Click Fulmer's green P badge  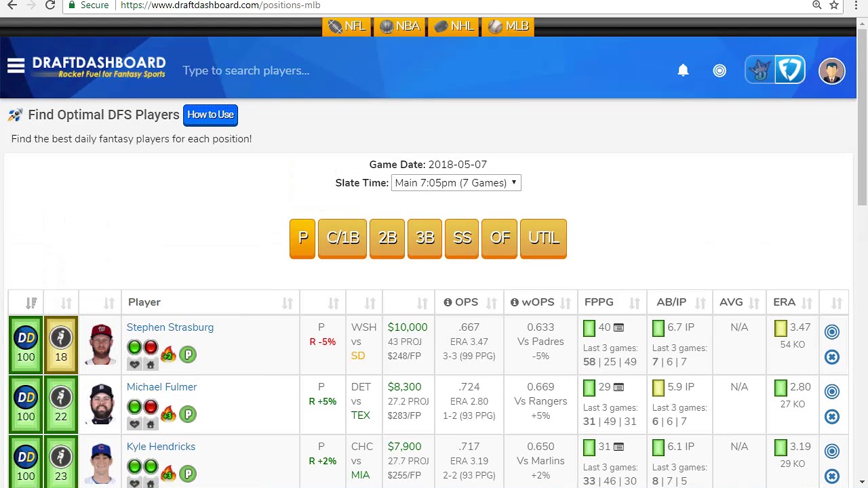[188, 413]
